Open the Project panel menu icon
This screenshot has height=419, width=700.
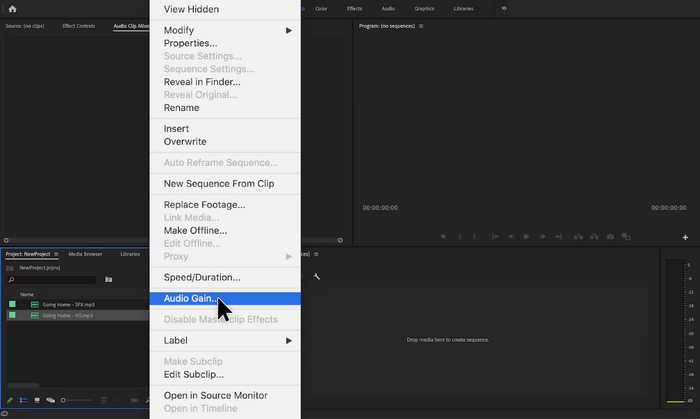click(x=56, y=254)
